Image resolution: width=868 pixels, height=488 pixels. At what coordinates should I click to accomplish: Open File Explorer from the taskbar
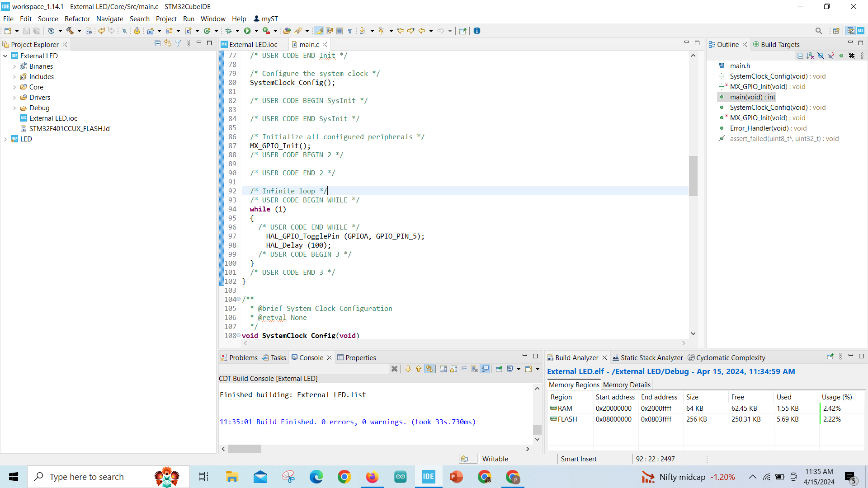coord(232,476)
